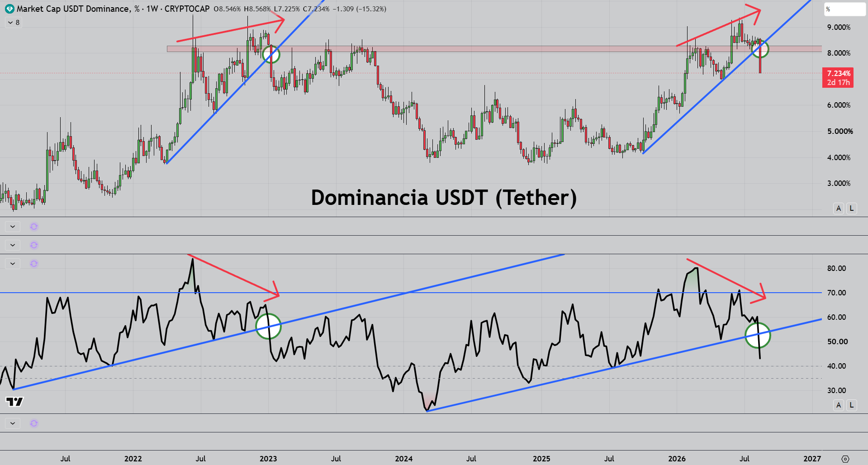
Task: Click the purple loading icon in the second collapsed pane
Action: coord(34,245)
